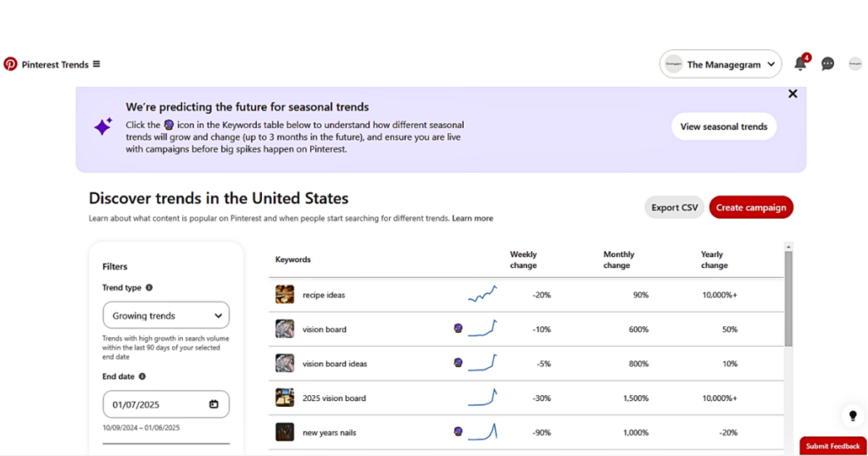Open the calendar icon in the date field

click(x=214, y=404)
